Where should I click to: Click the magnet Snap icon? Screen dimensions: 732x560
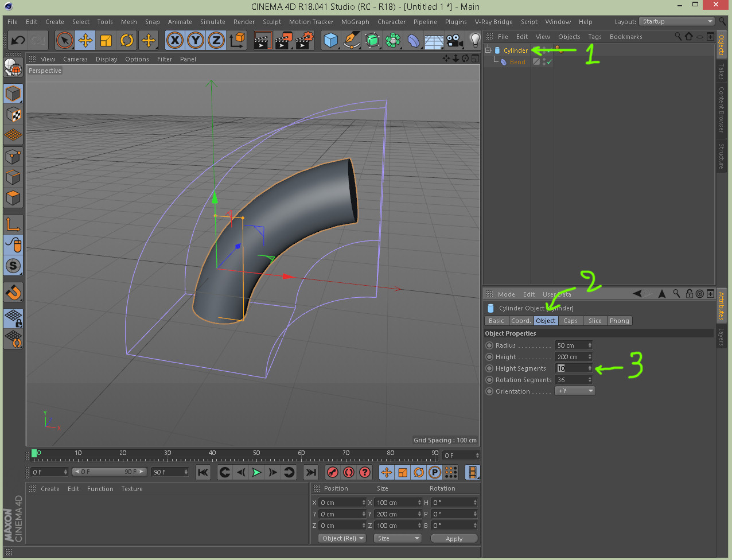tap(13, 292)
